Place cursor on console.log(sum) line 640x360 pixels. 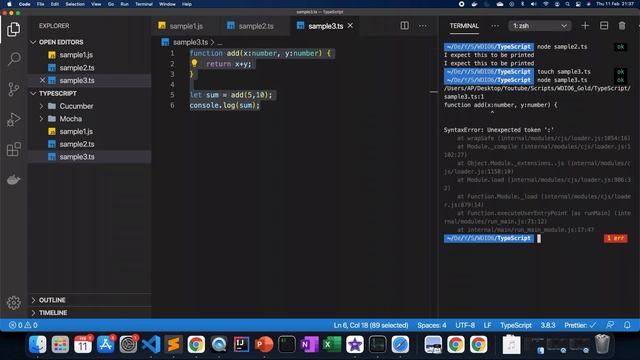(x=224, y=105)
